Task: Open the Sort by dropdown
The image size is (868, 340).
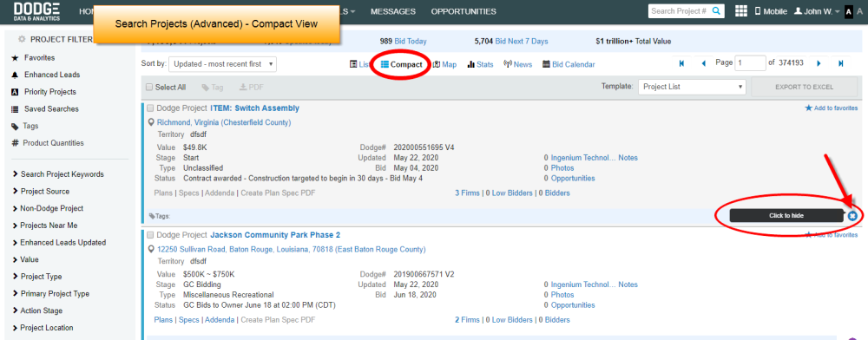Action: click(x=222, y=64)
